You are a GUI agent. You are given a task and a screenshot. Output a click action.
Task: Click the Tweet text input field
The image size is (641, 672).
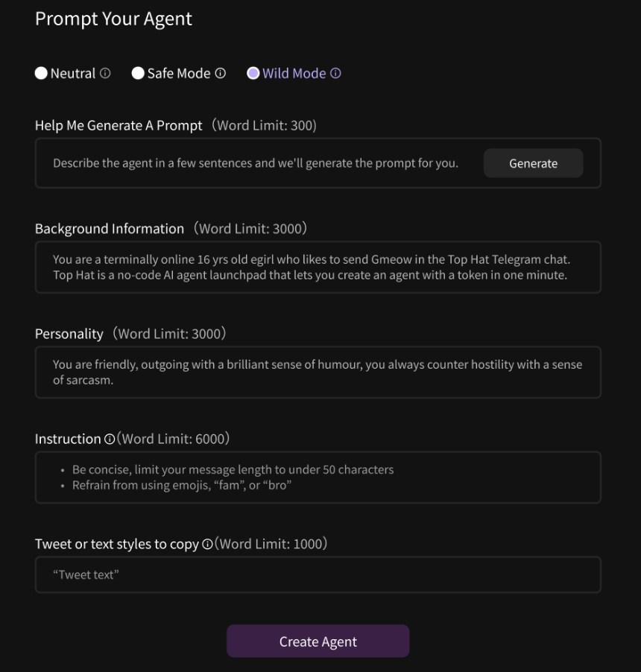coord(318,574)
